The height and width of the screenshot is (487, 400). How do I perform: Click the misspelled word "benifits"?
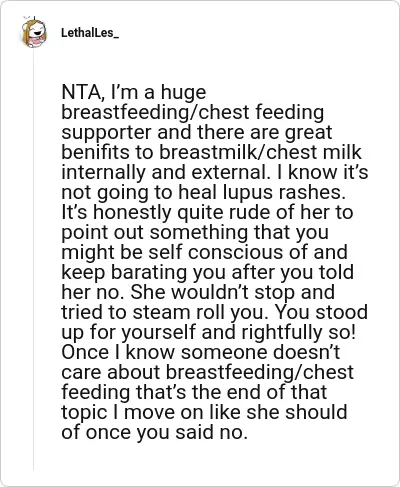96,152
